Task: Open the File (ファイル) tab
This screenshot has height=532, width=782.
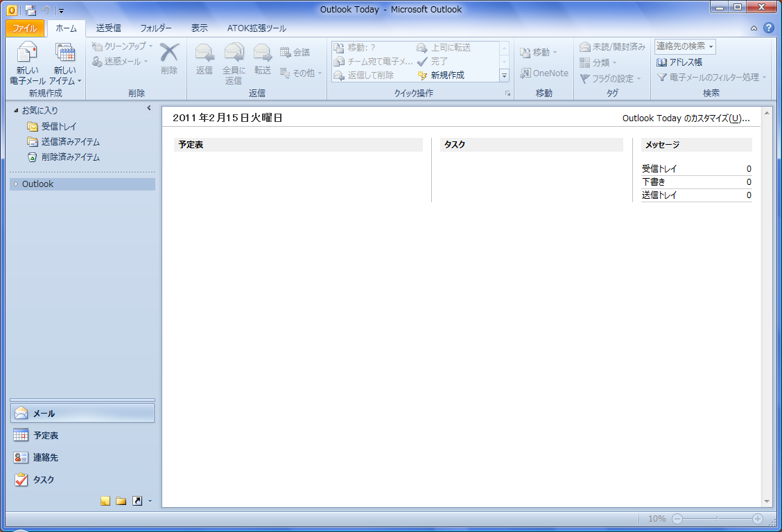Action: (x=25, y=28)
